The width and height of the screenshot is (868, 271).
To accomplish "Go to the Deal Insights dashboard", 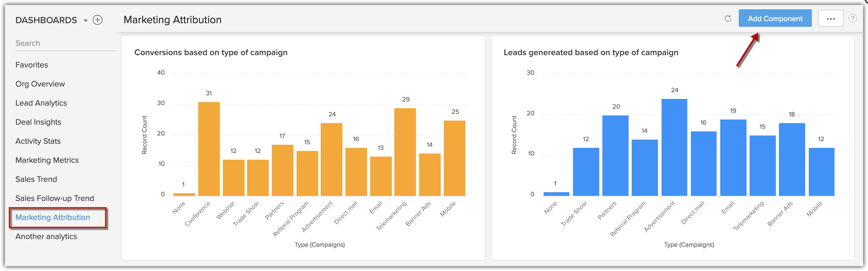I will coord(38,122).
